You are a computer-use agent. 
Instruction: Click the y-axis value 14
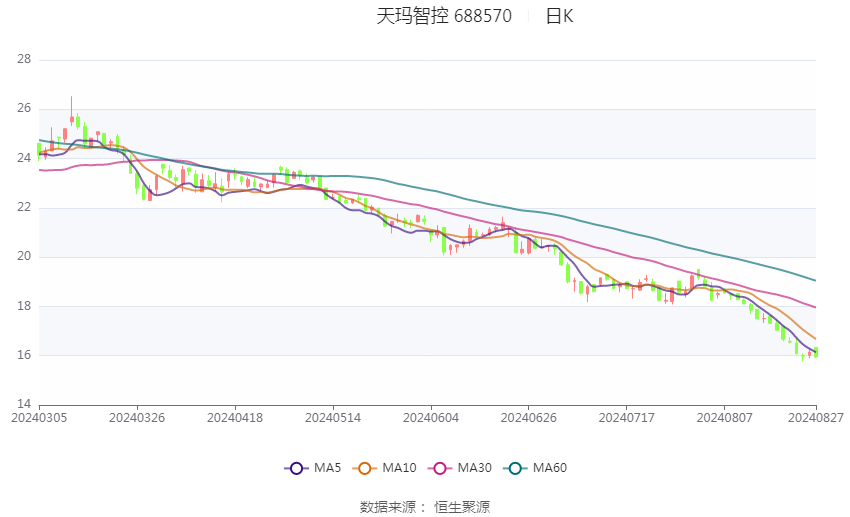[24, 404]
